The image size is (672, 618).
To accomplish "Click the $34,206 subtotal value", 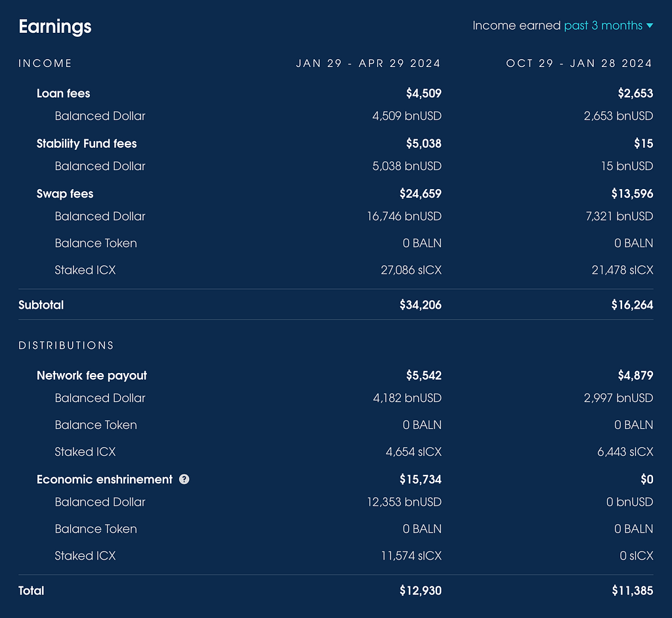I will [x=421, y=305].
